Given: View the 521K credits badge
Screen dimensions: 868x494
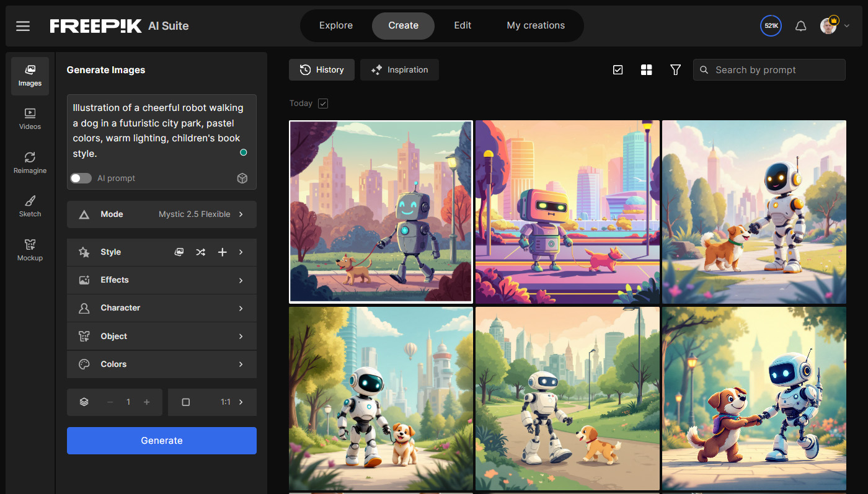Looking at the screenshot, I should click(771, 26).
